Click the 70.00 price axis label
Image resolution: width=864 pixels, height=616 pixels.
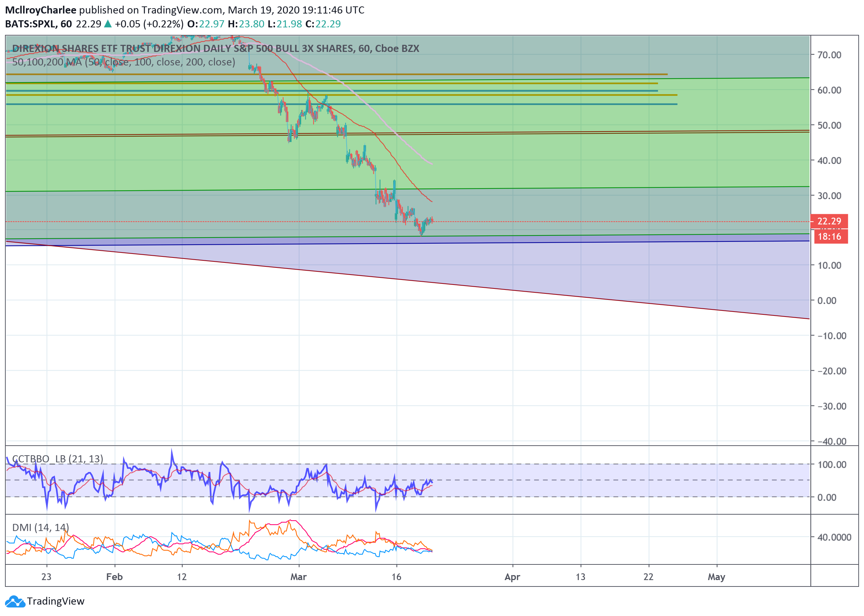(829, 55)
